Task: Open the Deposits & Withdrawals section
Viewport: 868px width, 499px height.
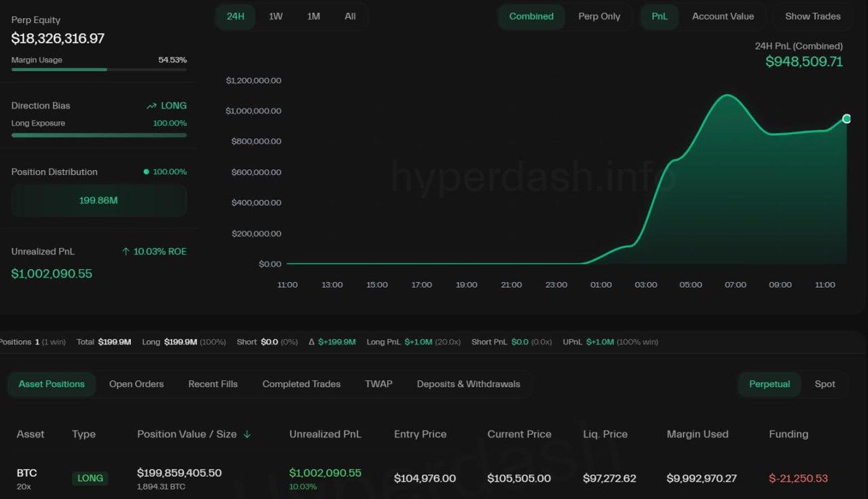Action: point(469,384)
